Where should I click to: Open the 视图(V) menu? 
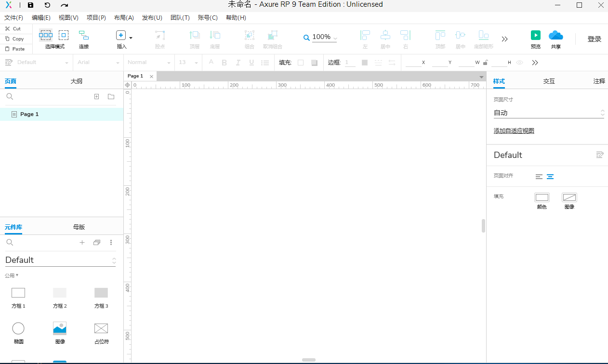[68, 18]
